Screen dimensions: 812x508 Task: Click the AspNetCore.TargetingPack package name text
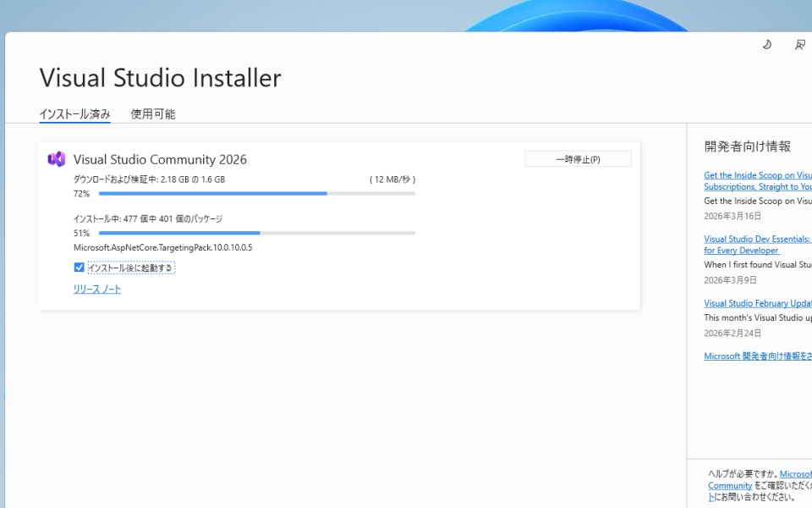(162, 248)
